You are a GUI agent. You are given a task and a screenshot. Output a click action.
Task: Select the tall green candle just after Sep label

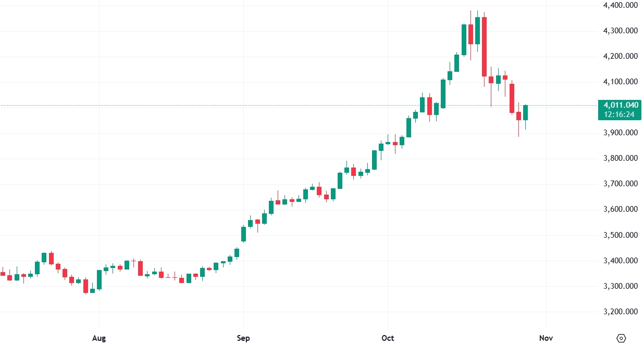243,234
